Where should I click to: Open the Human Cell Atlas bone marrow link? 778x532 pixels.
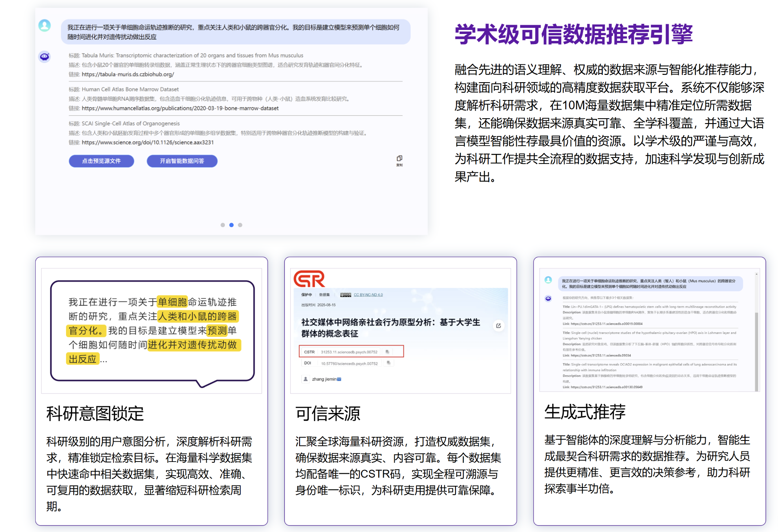[180, 109]
